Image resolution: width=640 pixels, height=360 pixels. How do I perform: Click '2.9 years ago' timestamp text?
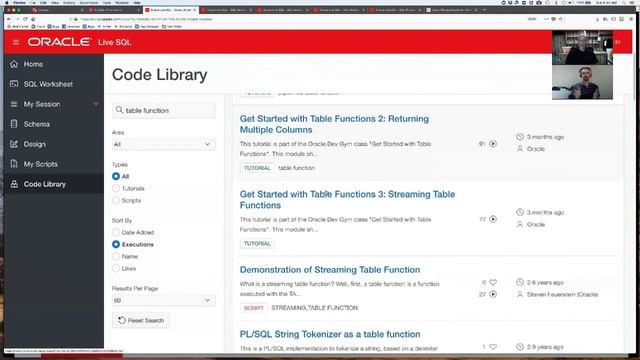click(545, 347)
